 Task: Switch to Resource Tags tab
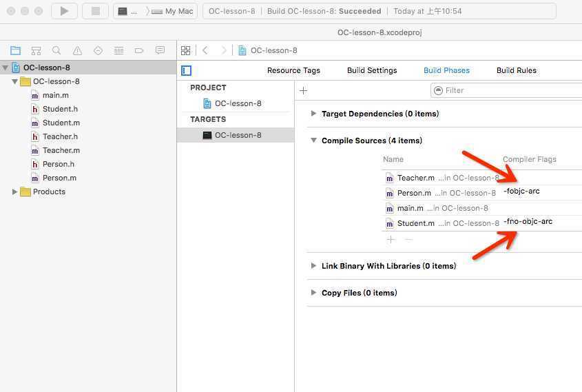pyautogui.click(x=293, y=70)
